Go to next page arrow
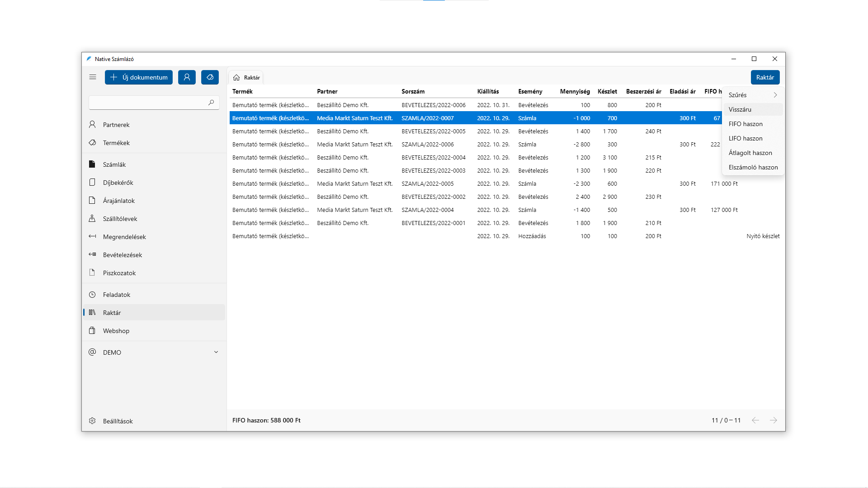The width and height of the screenshot is (868, 488). pyautogui.click(x=774, y=420)
